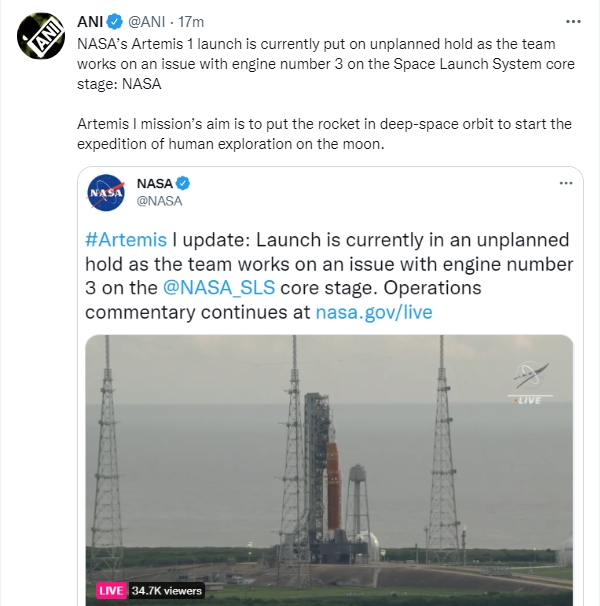Click NASA's verified badge

coord(183,183)
